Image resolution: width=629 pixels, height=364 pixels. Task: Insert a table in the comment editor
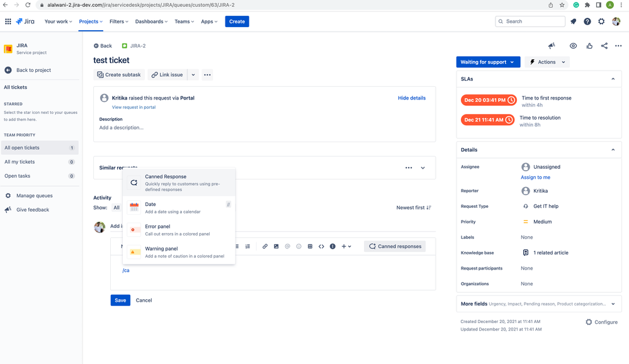(310, 246)
